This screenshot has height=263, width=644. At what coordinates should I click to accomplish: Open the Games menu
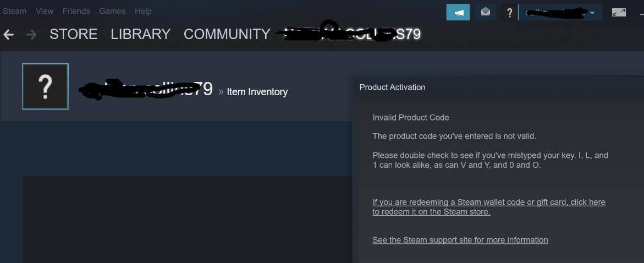coord(112,11)
